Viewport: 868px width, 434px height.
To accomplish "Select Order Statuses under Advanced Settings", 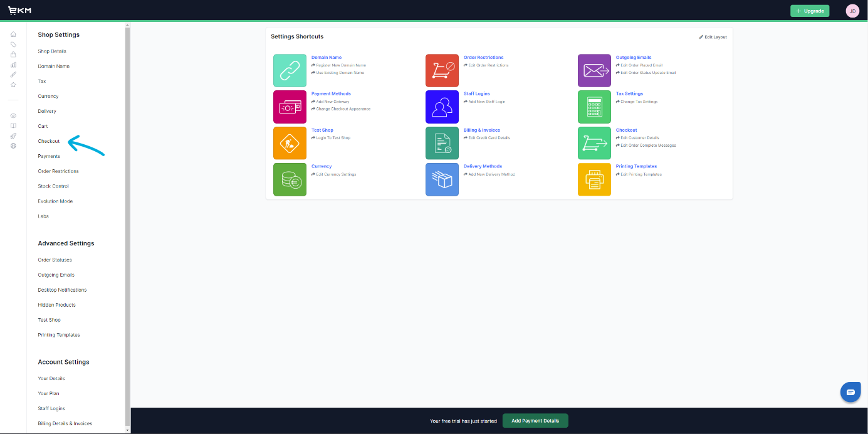I will click(55, 260).
